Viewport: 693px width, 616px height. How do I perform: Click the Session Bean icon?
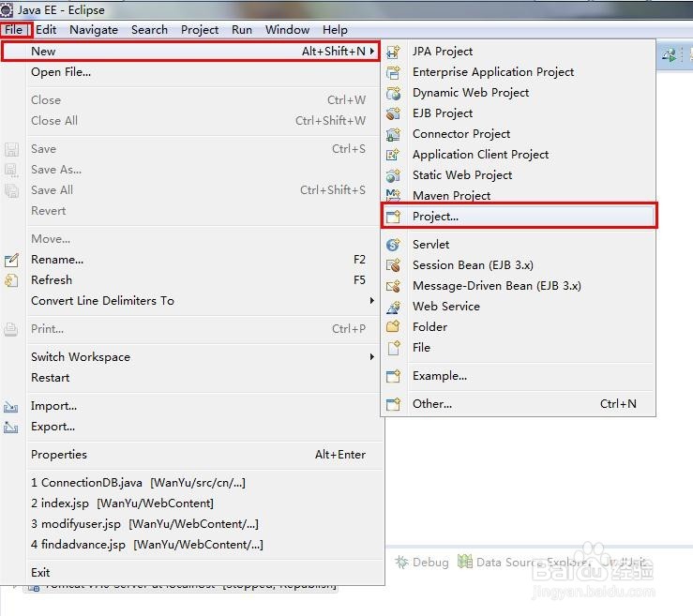(393, 265)
